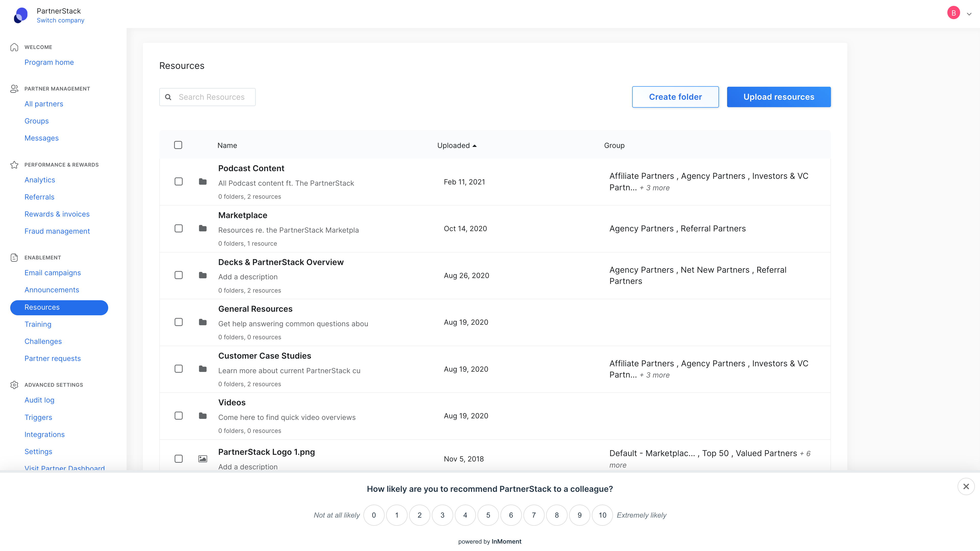Viewport: 980px width, 551px height.
Task: Click the Podcast Content folder icon
Action: point(203,182)
